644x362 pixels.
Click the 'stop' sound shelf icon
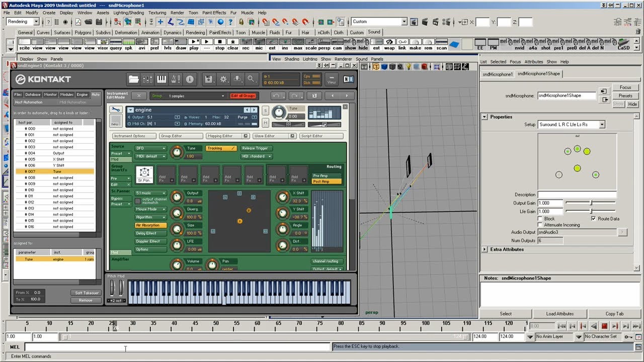220,45
